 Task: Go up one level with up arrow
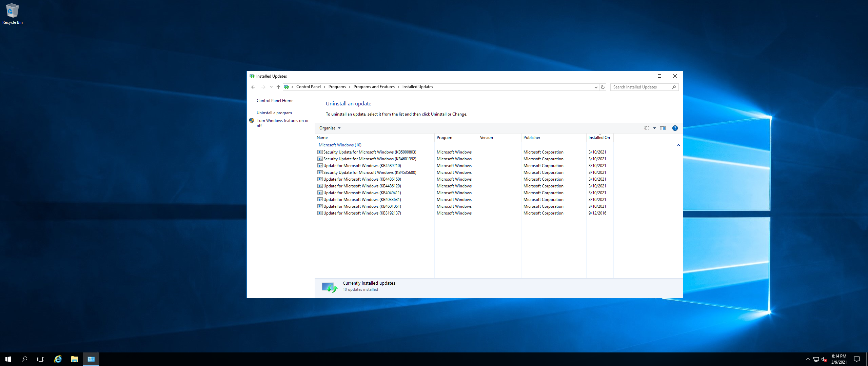pyautogui.click(x=278, y=87)
